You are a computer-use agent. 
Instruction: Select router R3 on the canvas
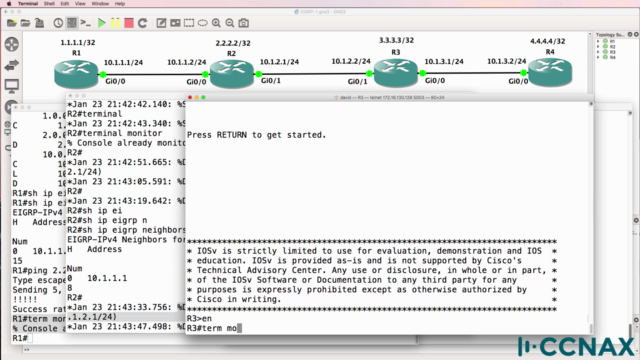396,73
